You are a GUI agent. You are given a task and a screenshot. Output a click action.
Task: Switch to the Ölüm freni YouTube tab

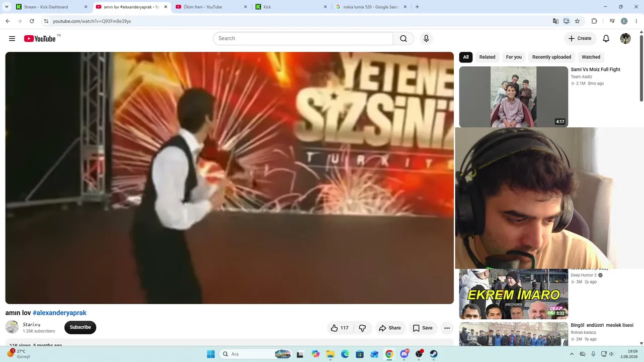211,7
